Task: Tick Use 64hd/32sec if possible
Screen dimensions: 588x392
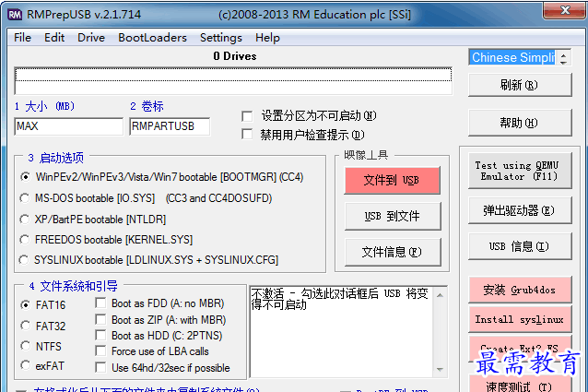Action: [100, 368]
